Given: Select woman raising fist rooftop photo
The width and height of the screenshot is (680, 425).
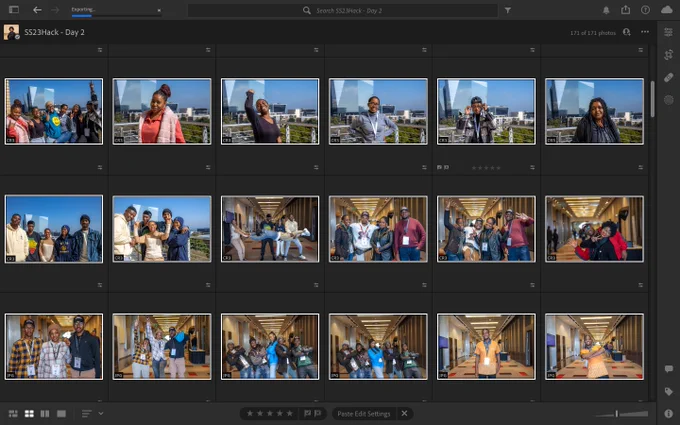Looking at the screenshot, I should pos(270,111).
